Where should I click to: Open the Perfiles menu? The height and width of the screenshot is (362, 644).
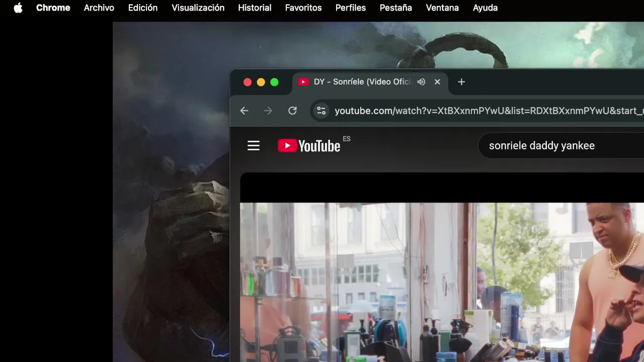(x=351, y=8)
